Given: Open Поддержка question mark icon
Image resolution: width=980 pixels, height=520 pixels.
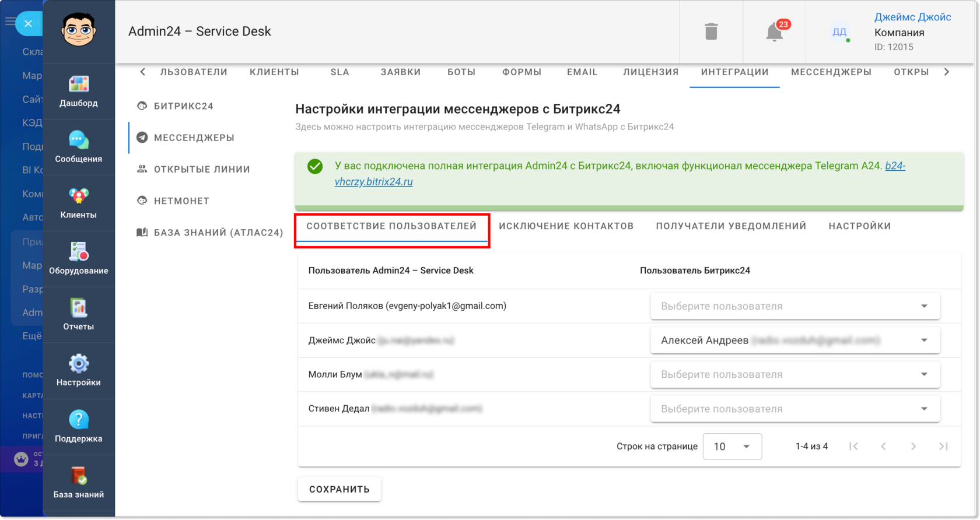Looking at the screenshot, I should (79, 420).
